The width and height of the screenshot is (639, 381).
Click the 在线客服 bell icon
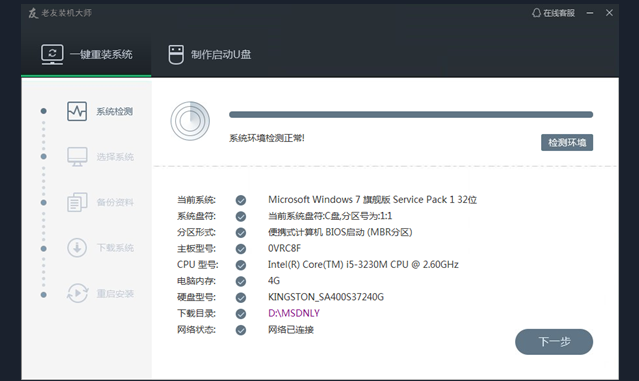[x=536, y=13]
